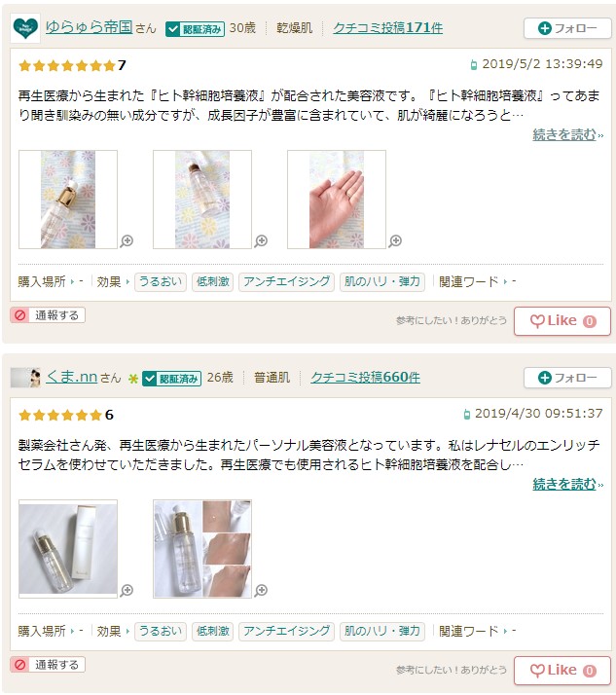
Task: Like くま.nn's 6-star review
Action: tap(562, 670)
